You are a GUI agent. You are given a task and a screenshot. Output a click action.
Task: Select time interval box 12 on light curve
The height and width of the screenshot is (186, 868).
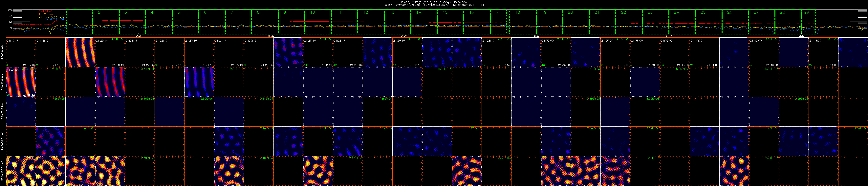click(371, 22)
